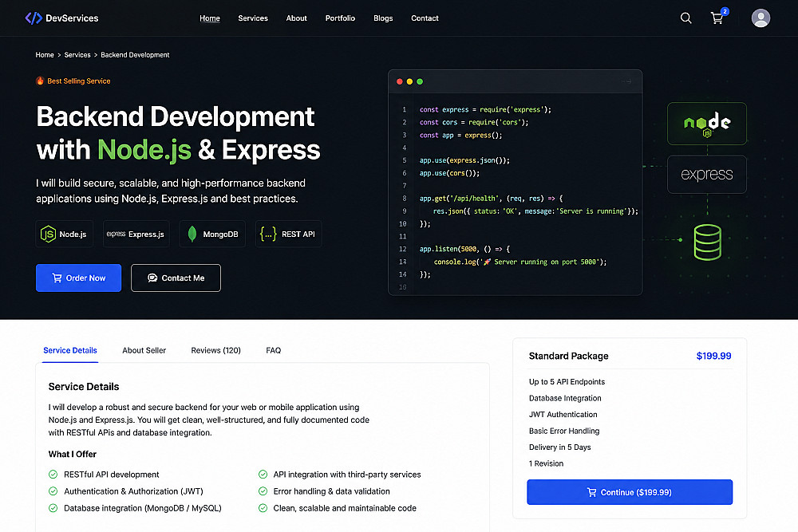The image size is (798, 532).
Task: Click the Contact Me button
Action: pos(176,278)
